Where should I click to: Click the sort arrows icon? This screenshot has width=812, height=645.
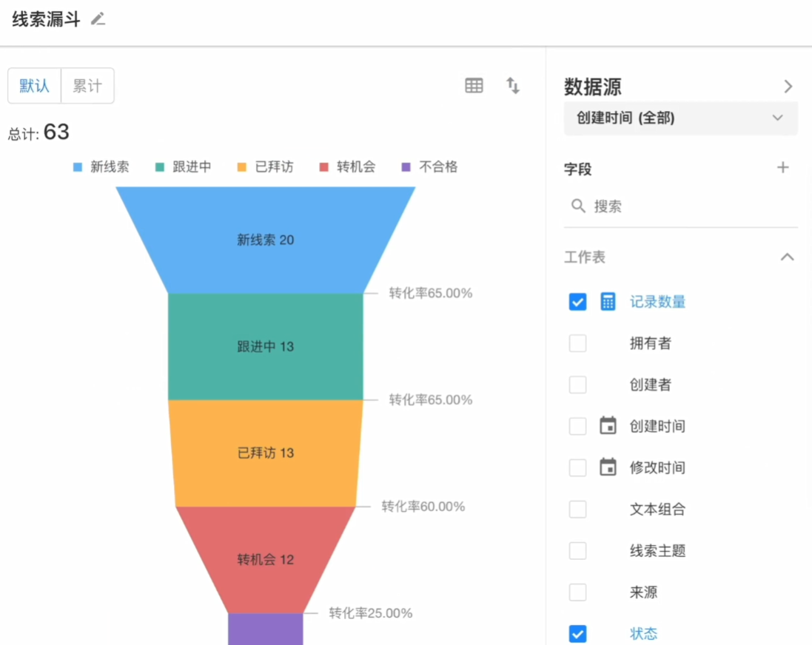(x=513, y=86)
